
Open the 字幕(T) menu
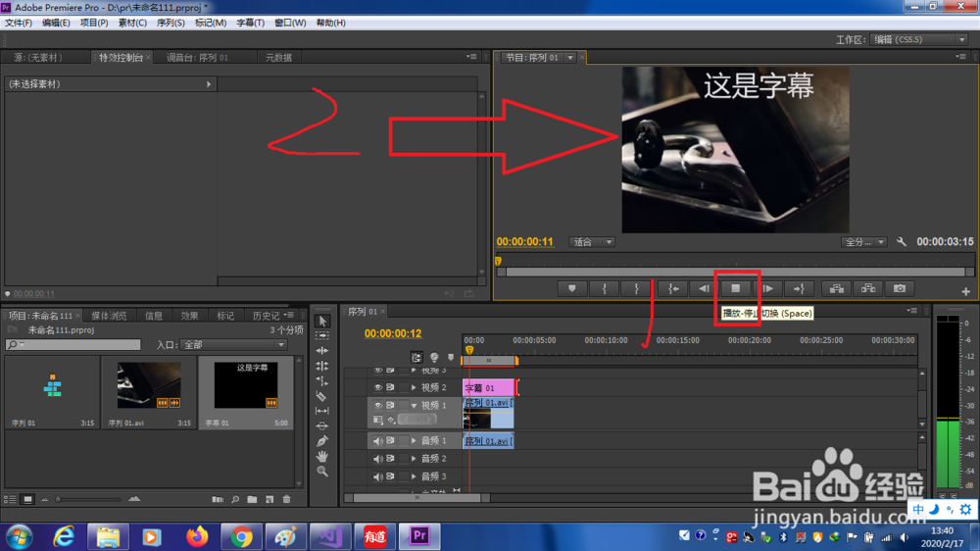(x=250, y=23)
